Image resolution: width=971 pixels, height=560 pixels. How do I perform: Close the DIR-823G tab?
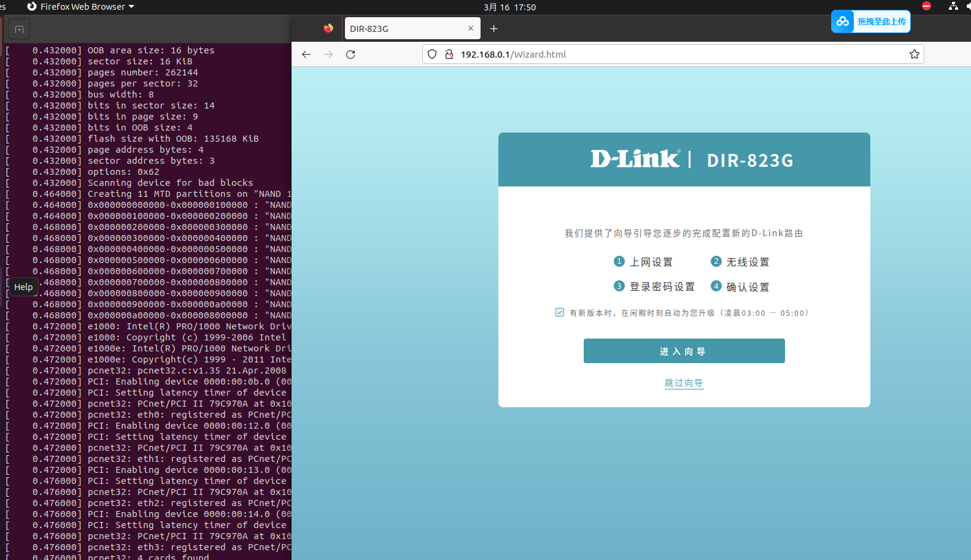coord(471,28)
